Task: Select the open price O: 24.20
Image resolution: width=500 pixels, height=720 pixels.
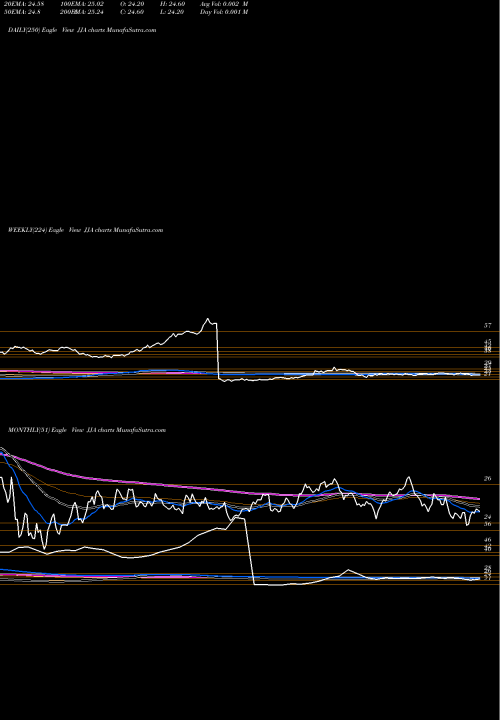Action: click(132, 4)
